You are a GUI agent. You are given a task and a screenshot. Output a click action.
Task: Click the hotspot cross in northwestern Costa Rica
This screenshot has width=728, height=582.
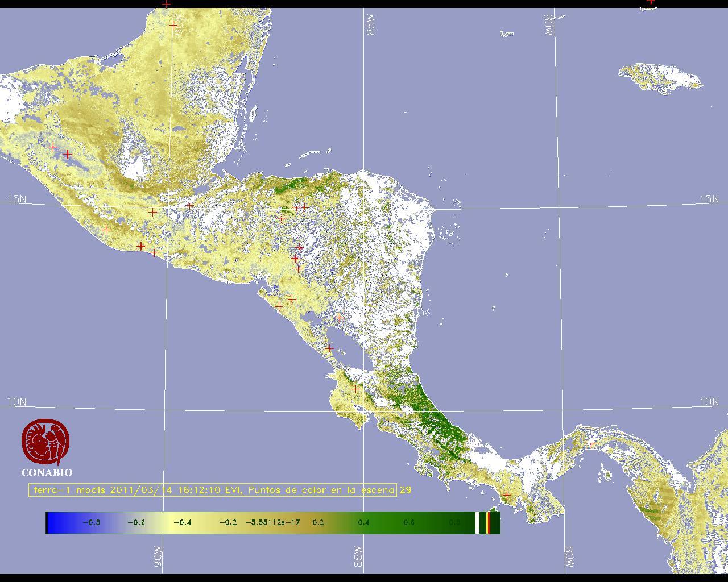coord(355,389)
